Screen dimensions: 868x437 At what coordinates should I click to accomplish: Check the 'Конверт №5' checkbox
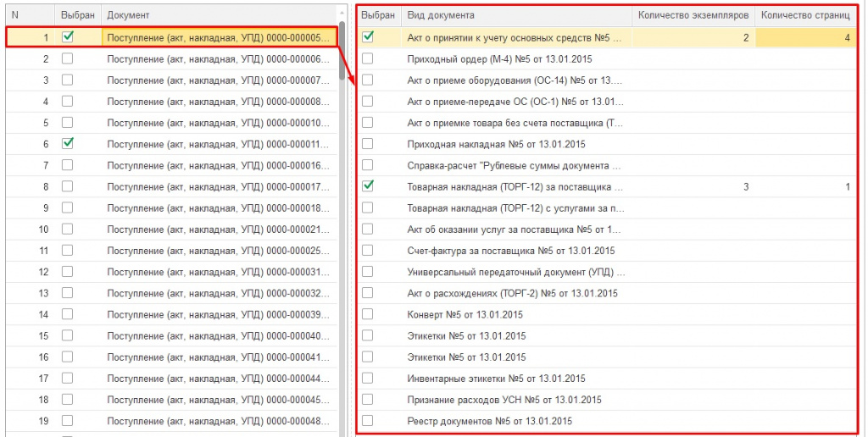(368, 314)
